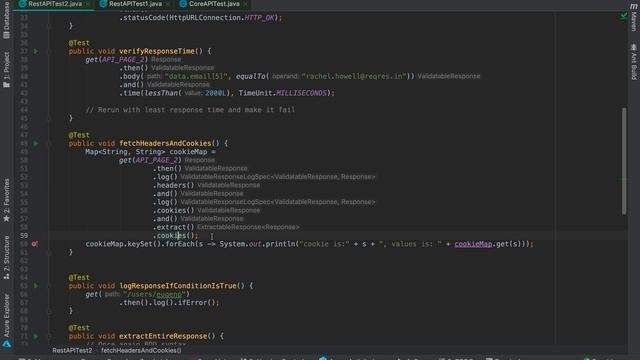Click fold end marker at line 34
The width and height of the screenshot is (640, 360).
(49, 26)
